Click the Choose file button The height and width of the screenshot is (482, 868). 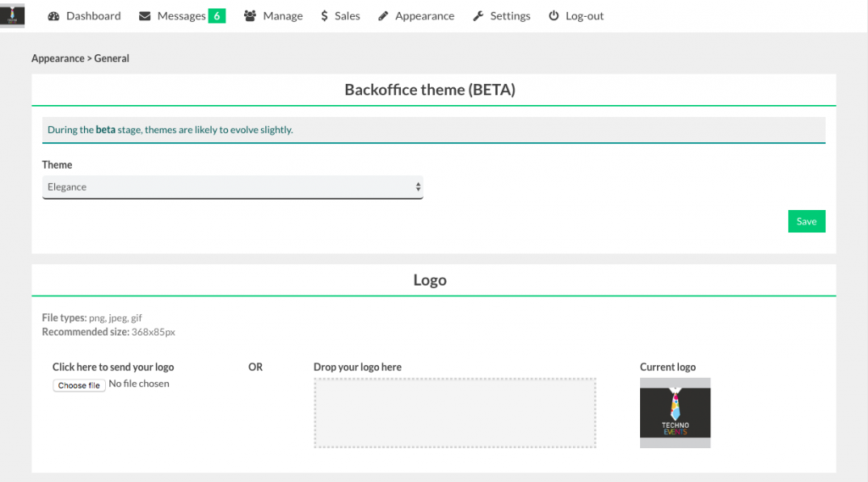pos(79,385)
